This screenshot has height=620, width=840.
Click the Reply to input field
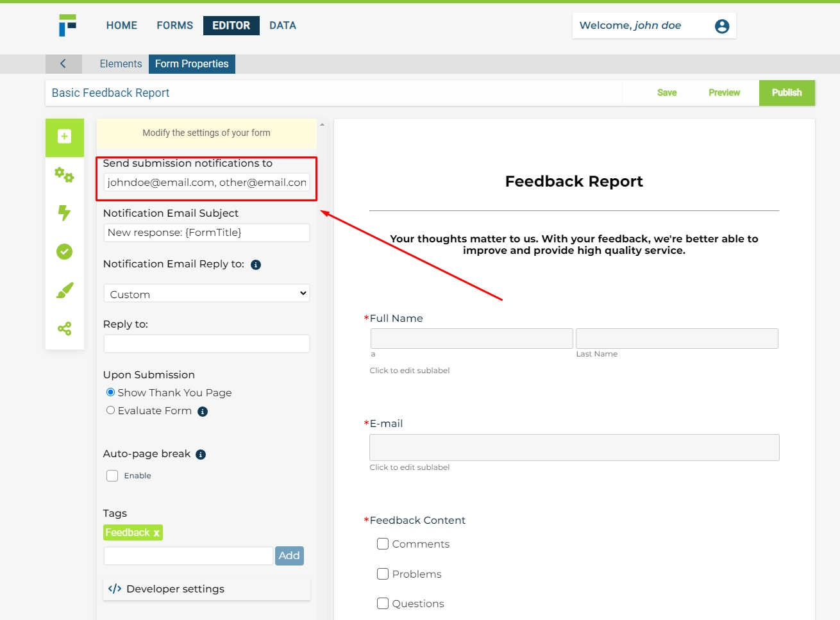[x=206, y=344]
